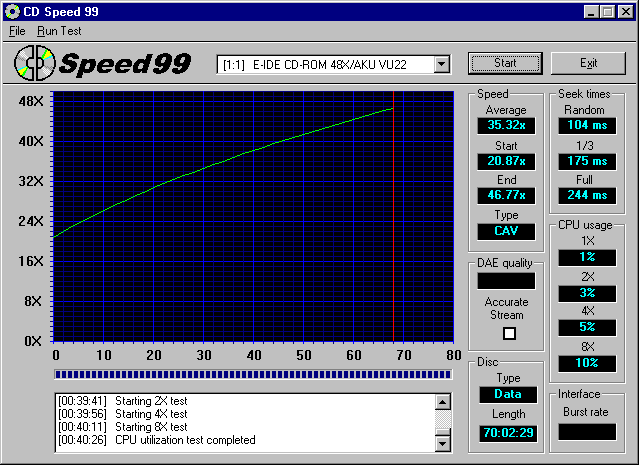
Task: Click the empty DAE quality field
Action: (506, 281)
